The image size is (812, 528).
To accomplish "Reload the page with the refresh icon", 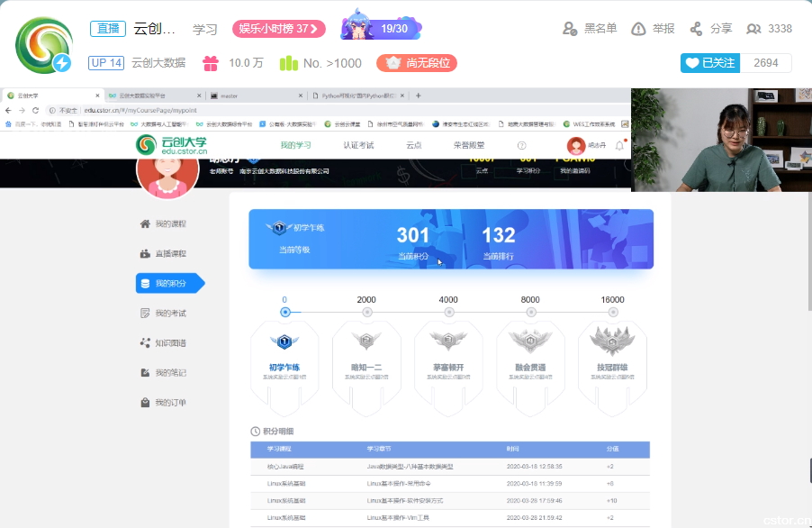I will point(35,110).
